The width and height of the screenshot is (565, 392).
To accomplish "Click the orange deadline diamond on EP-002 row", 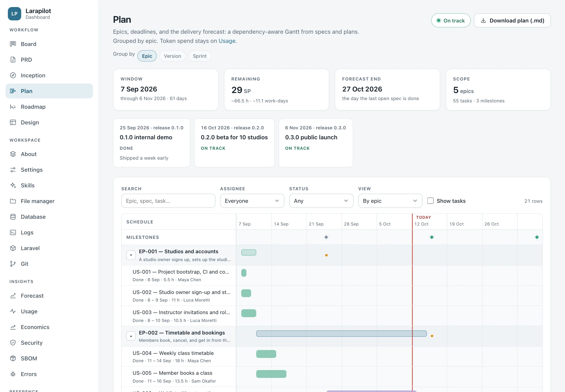I will tap(432, 336).
